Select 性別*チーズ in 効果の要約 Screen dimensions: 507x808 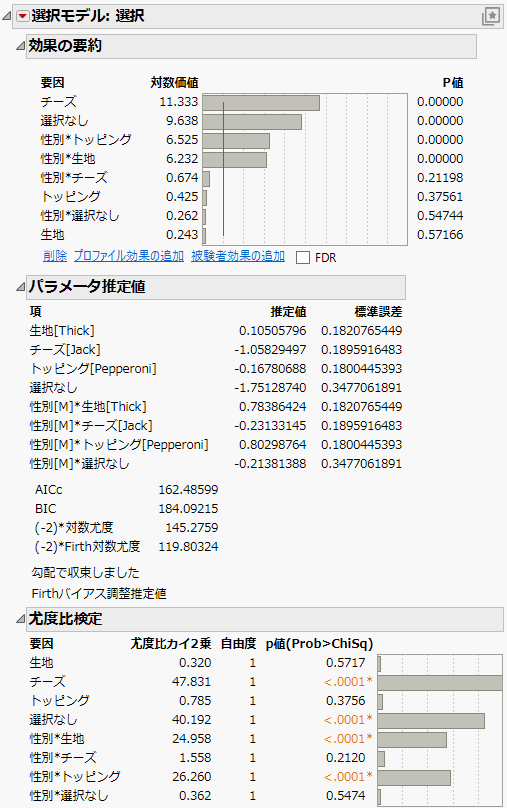74,178
